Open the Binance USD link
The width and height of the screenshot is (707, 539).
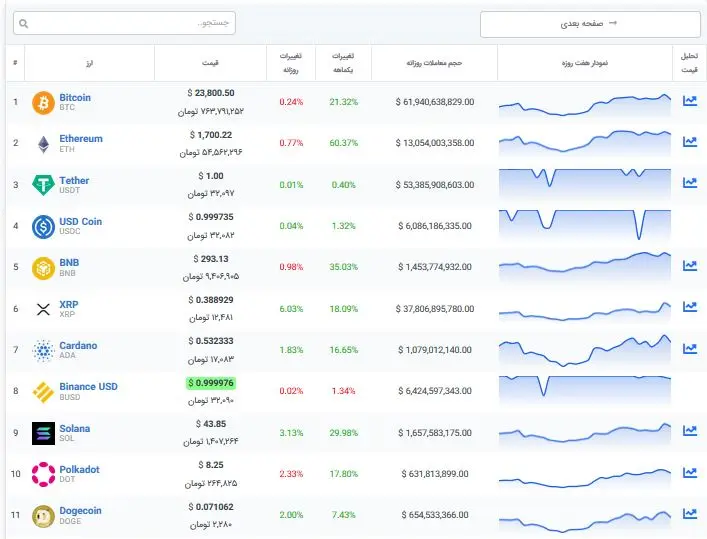[x=88, y=387]
